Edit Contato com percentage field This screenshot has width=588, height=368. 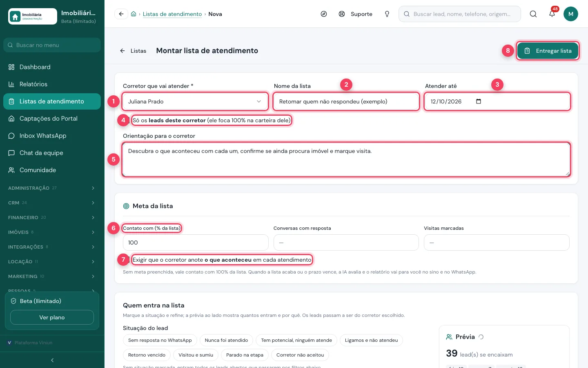pos(196,242)
